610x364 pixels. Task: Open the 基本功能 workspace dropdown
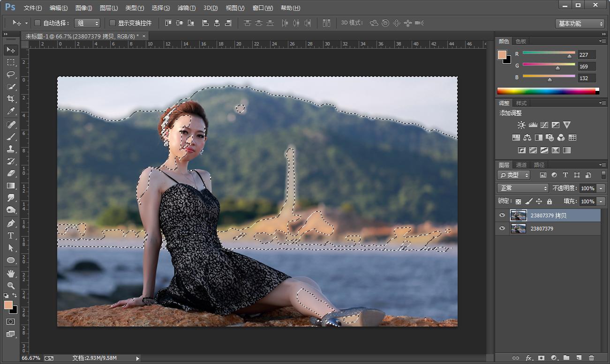click(580, 23)
